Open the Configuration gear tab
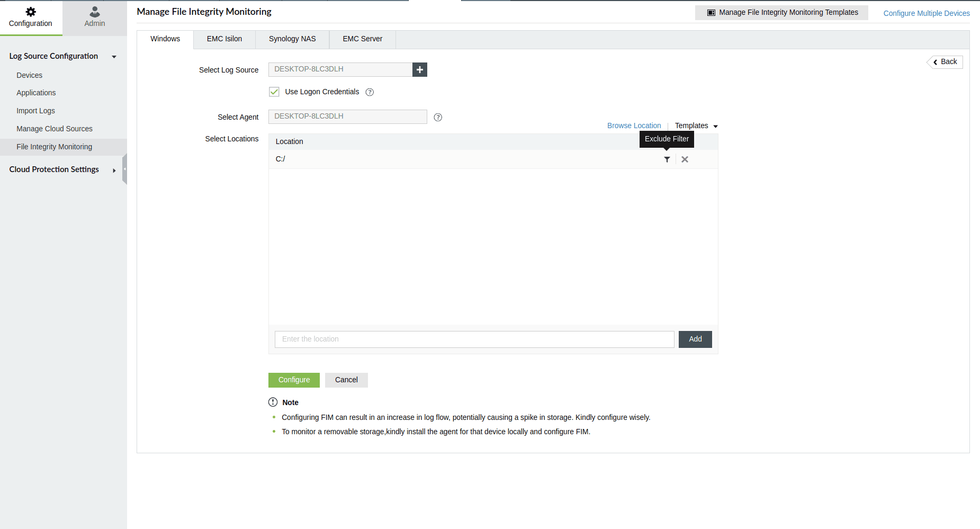 (x=31, y=17)
